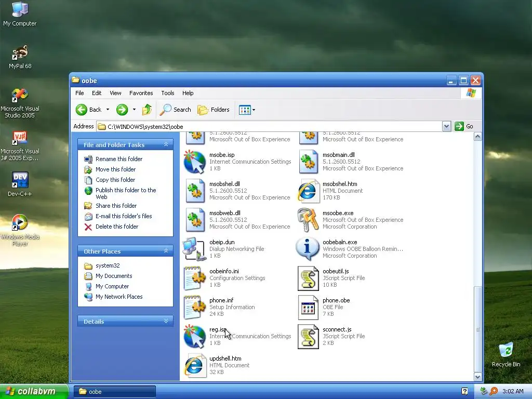Image resolution: width=532 pixels, height=399 pixels.
Task: Click Share this folder link
Action: [116, 206]
